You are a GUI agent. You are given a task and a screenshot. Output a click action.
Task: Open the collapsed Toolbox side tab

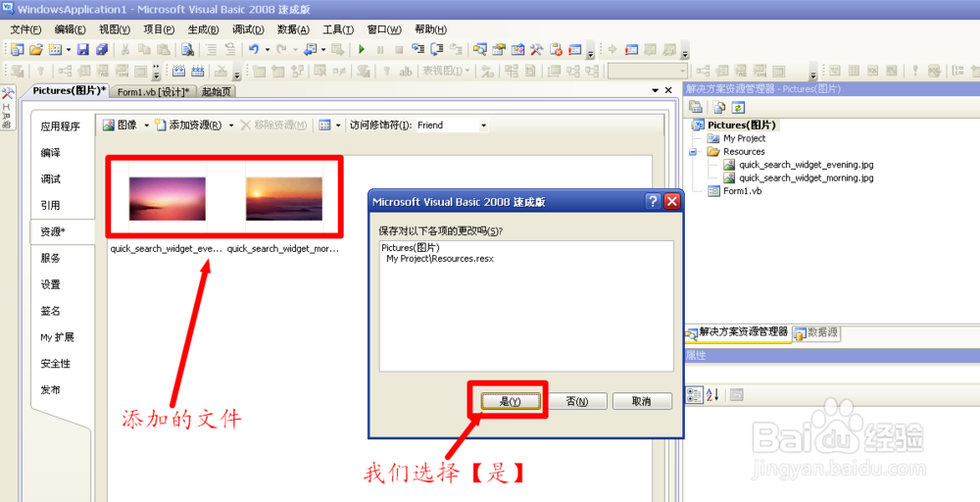(x=8, y=108)
